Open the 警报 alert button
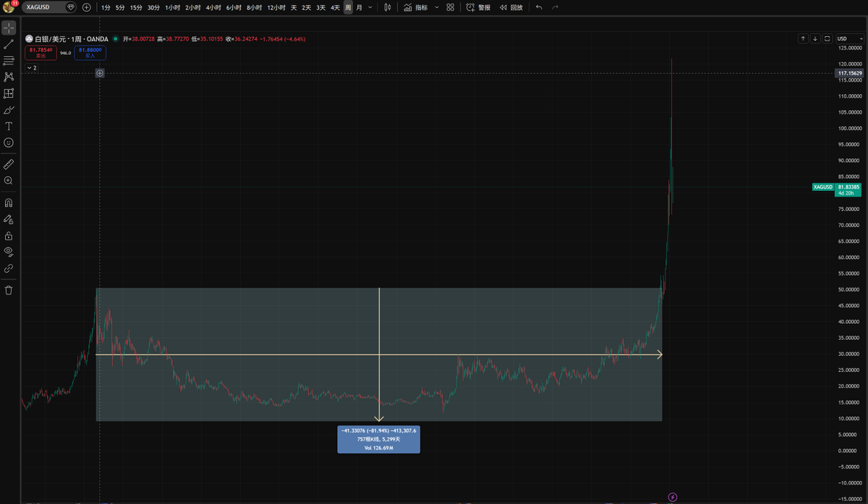This screenshot has width=868, height=504. [478, 7]
